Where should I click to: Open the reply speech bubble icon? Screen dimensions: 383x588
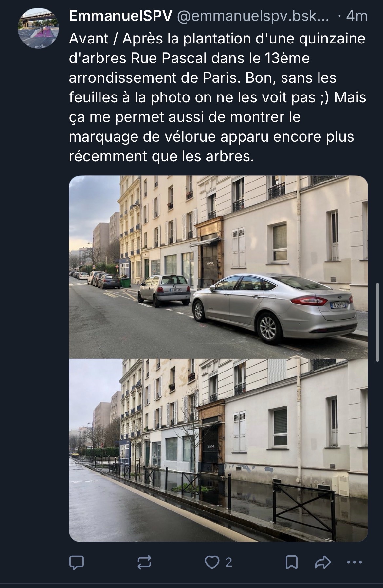[x=77, y=562]
